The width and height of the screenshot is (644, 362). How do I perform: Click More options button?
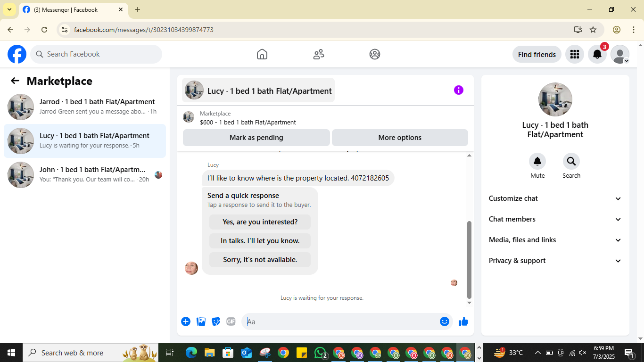400,138
